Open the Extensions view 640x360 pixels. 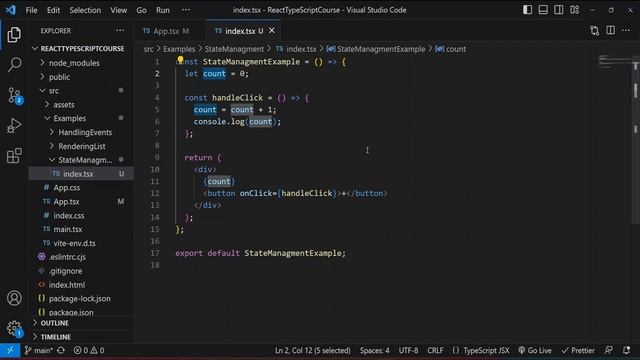[x=14, y=156]
